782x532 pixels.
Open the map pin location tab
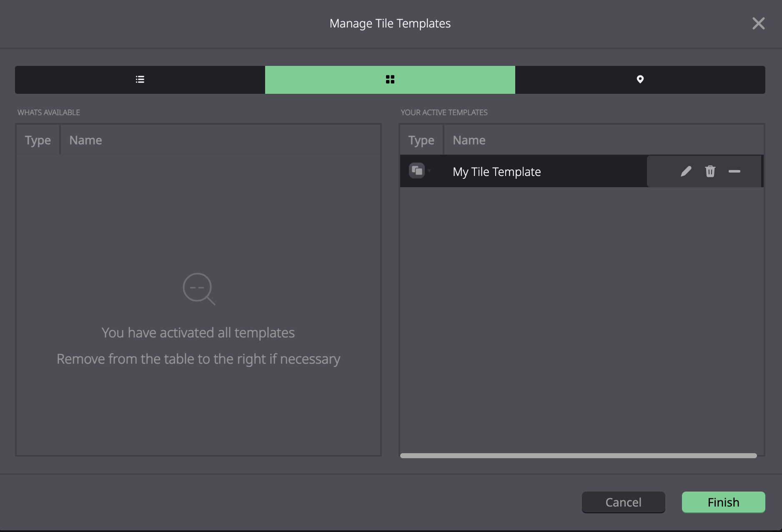coord(640,80)
